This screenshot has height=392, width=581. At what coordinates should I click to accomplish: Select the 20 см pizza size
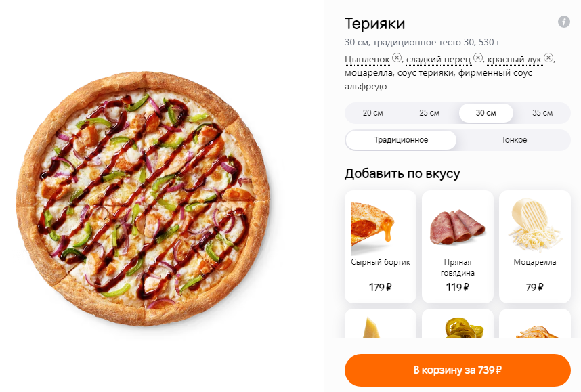(373, 113)
